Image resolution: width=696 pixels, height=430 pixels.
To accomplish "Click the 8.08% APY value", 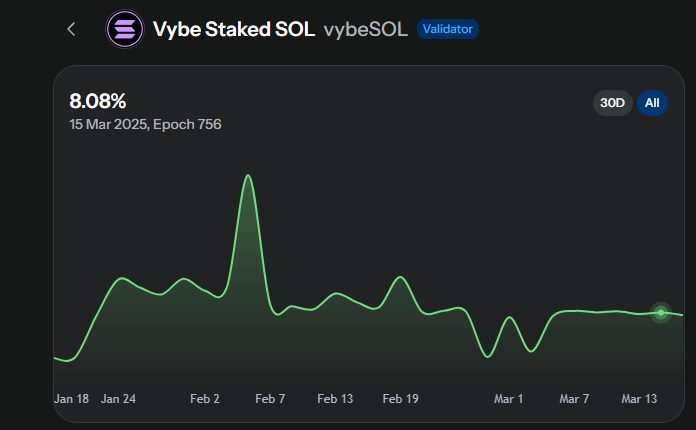I will 98,101.
